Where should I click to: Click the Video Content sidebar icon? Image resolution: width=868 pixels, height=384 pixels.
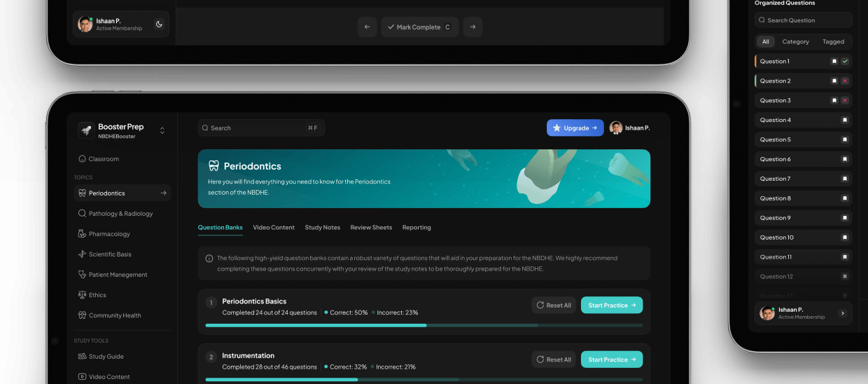pyautogui.click(x=83, y=376)
